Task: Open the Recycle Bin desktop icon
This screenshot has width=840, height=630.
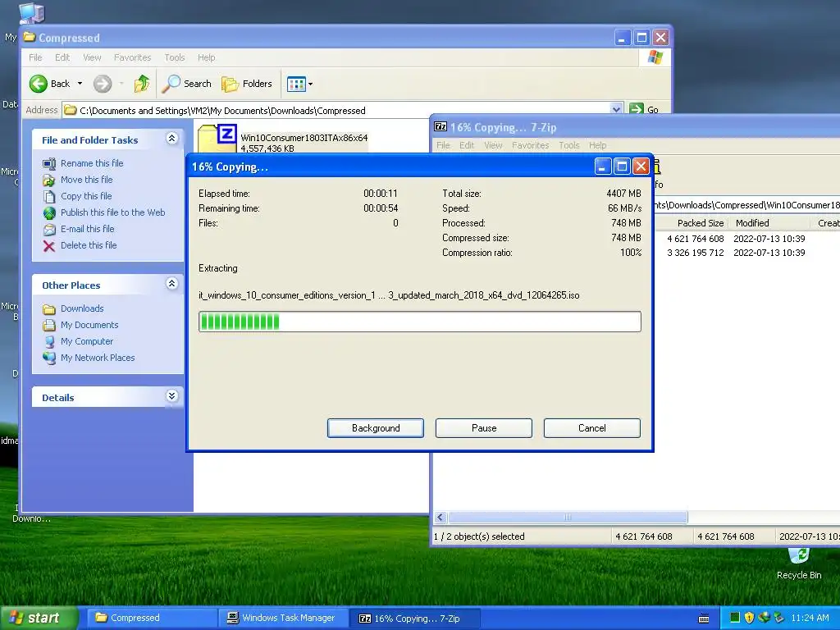Action: tap(799, 555)
